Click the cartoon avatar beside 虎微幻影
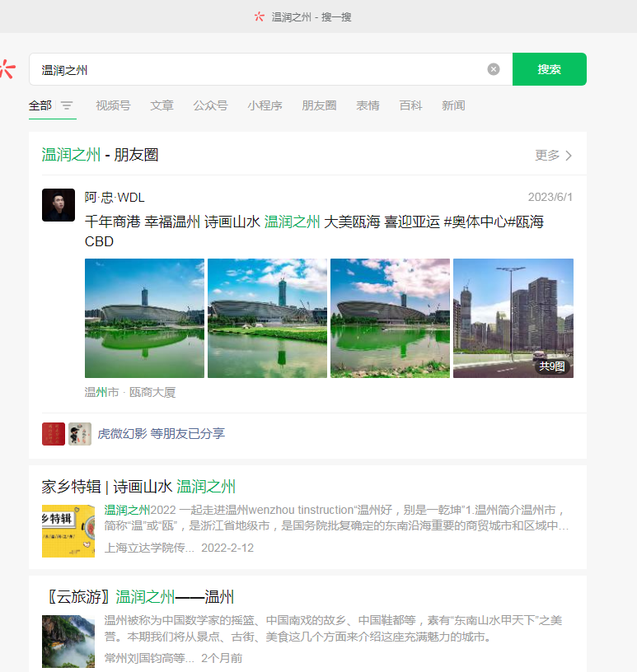Image resolution: width=637 pixels, height=672 pixels. pyautogui.click(x=80, y=434)
